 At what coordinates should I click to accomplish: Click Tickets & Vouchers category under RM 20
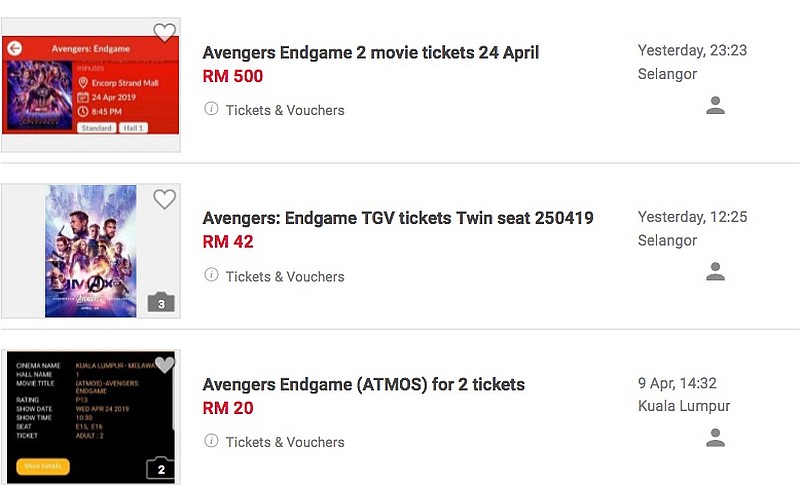(285, 442)
